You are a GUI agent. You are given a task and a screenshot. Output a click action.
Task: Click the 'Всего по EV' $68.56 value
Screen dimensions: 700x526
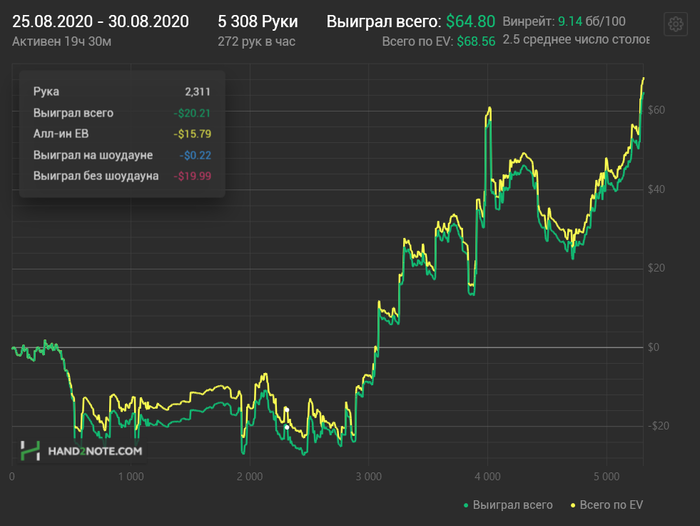476,42
